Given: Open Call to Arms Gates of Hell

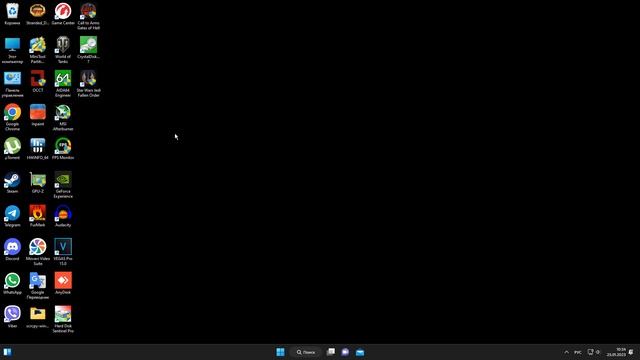Looking at the screenshot, I should coord(88,16).
